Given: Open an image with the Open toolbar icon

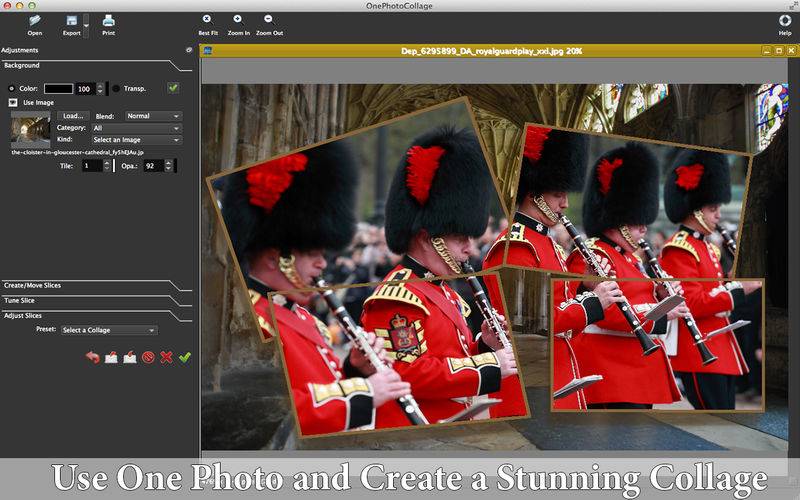Looking at the screenshot, I should point(35,21).
